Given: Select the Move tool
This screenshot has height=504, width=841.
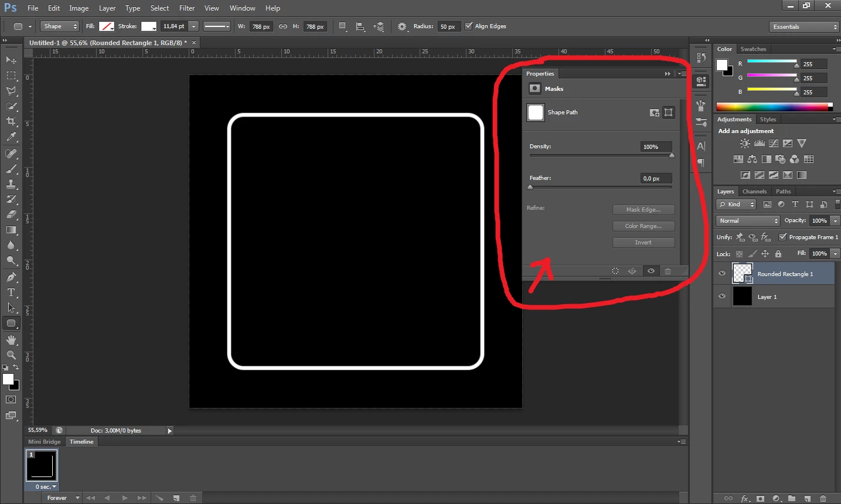Looking at the screenshot, I should pyautogui.click(x=11, y=60).
